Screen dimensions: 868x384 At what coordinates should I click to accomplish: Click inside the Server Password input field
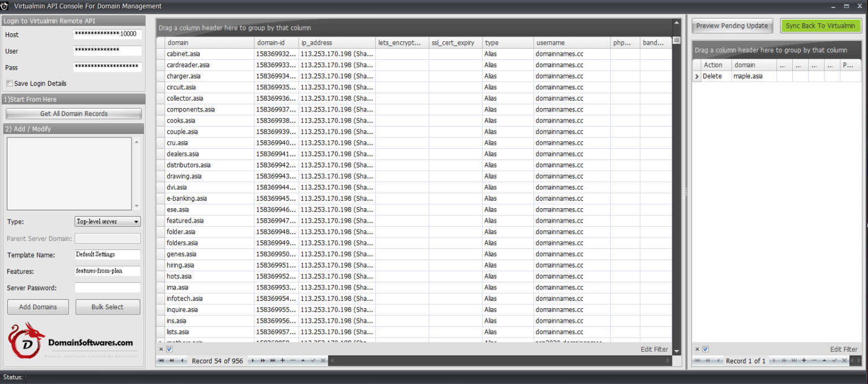click(107, 287)
